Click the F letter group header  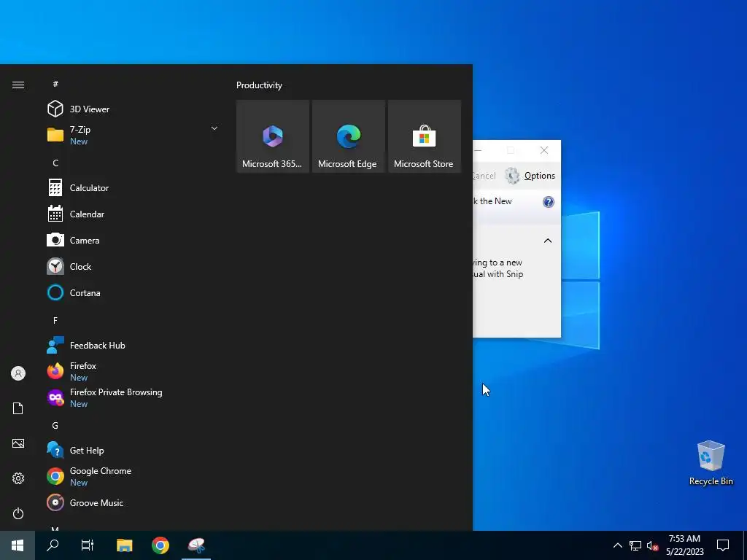pyautogui.click(x=55, y=321)
